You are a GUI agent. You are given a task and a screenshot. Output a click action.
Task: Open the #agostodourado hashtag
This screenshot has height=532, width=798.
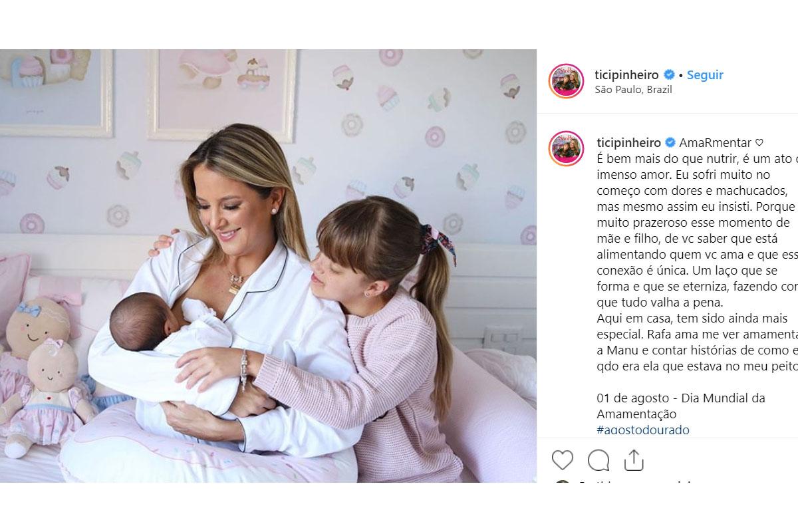pos(643,430)
